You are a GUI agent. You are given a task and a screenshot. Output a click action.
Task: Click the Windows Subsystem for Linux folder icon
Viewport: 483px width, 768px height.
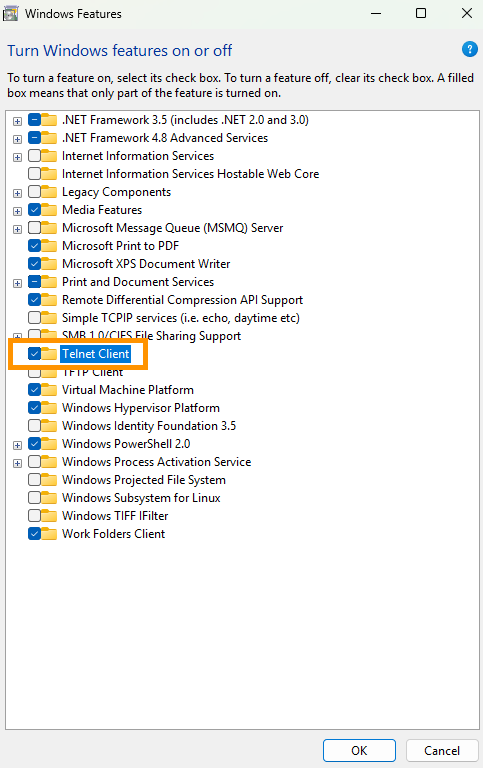(x=49, y=498)
